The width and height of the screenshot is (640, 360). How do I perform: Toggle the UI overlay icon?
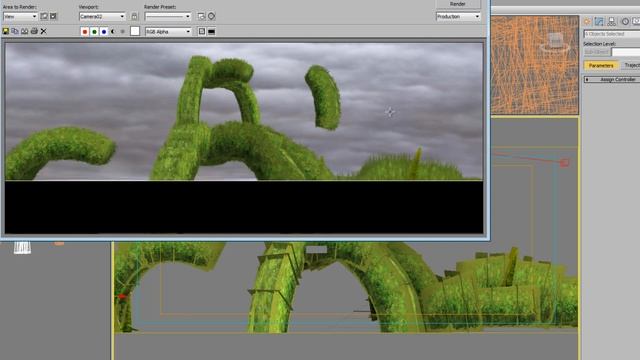tap(202, 31)
